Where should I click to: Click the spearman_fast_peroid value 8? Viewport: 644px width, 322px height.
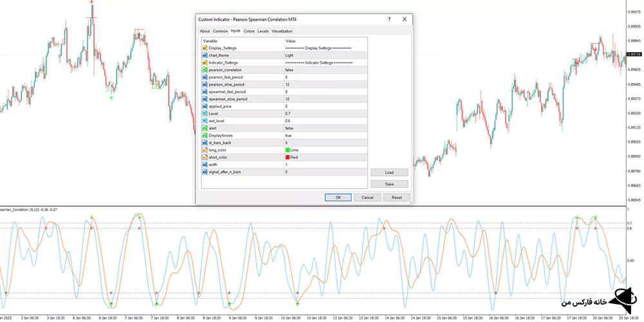pyautogui.click(x=287, y=91)
